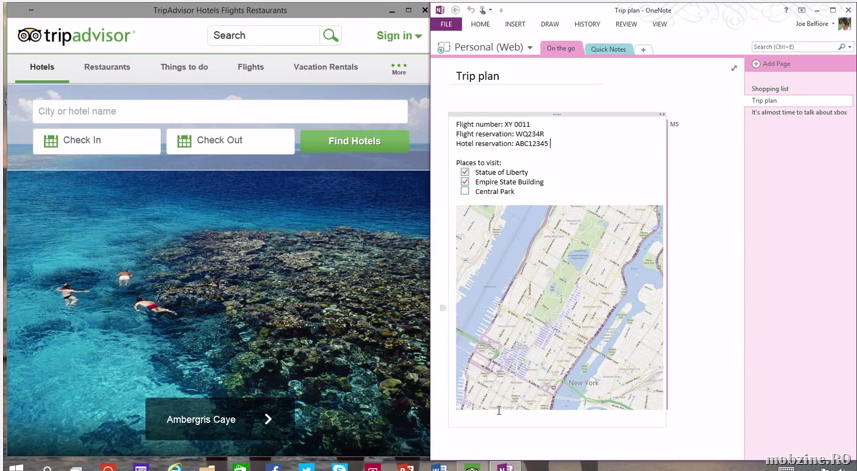Switch to the INSERT ribbon tab
This screenshot has height=471, width=857.
(x=515, y=24)
